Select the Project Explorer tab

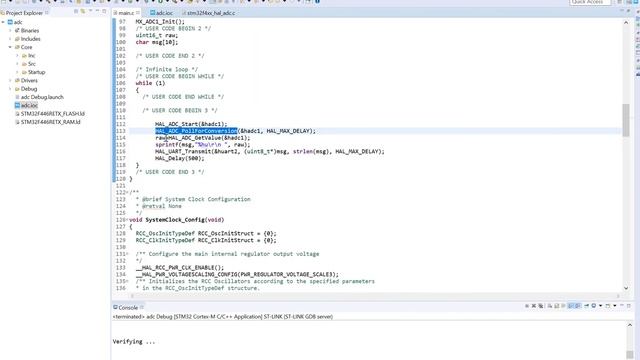pyautogui.click(x=24, y=13)
